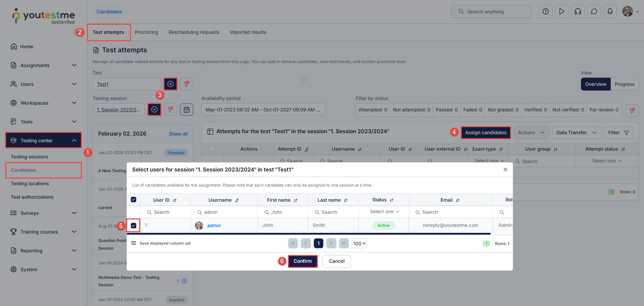Image resolution: width=644 pixels, height=306 pixels.
Task: Click the Excel export icon beside Rows: 0
Action: pyautogui.click(x=611, y=192)
